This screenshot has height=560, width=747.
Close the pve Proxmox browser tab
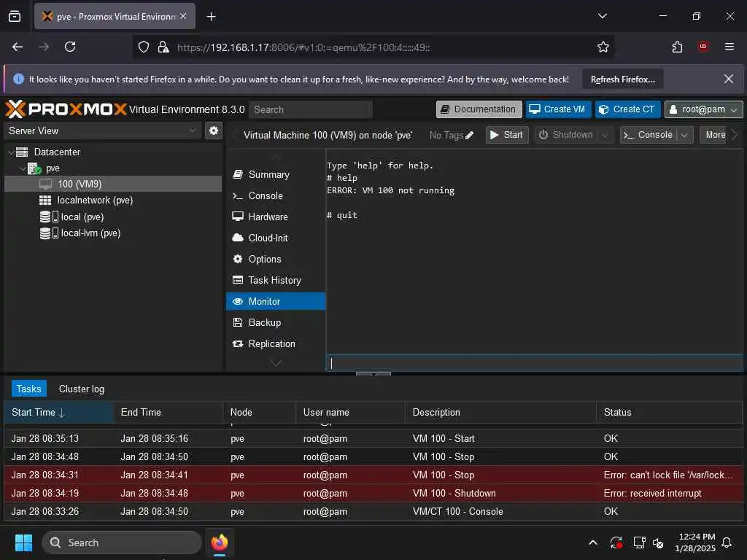pos(183,16)
